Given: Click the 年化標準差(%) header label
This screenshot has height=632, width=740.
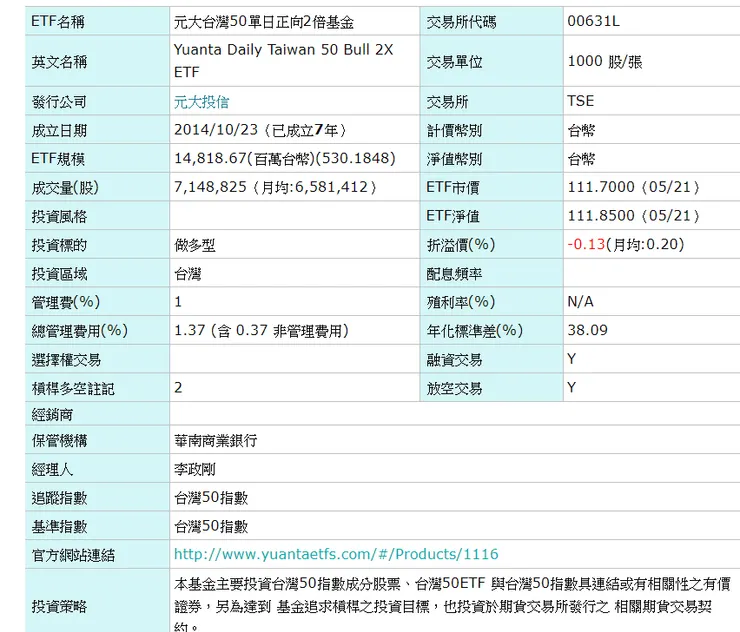Looking at the screenshot, I should (474, 330).
